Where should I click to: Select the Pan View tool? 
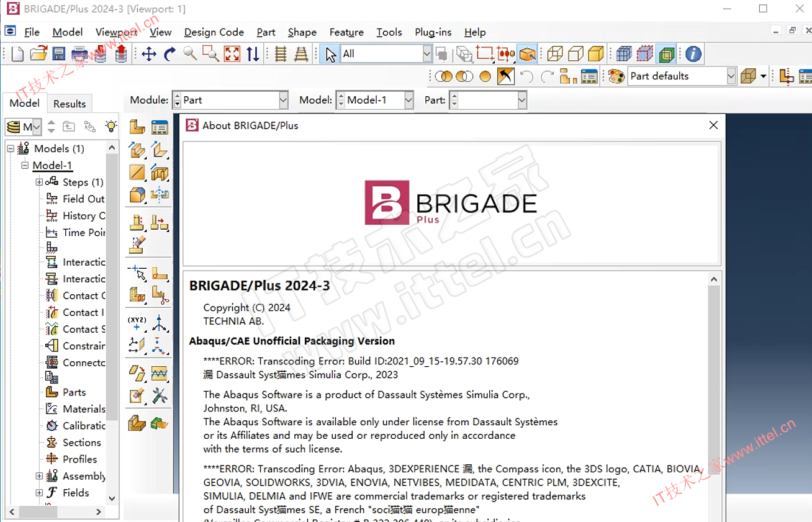(x=149, y=54)
